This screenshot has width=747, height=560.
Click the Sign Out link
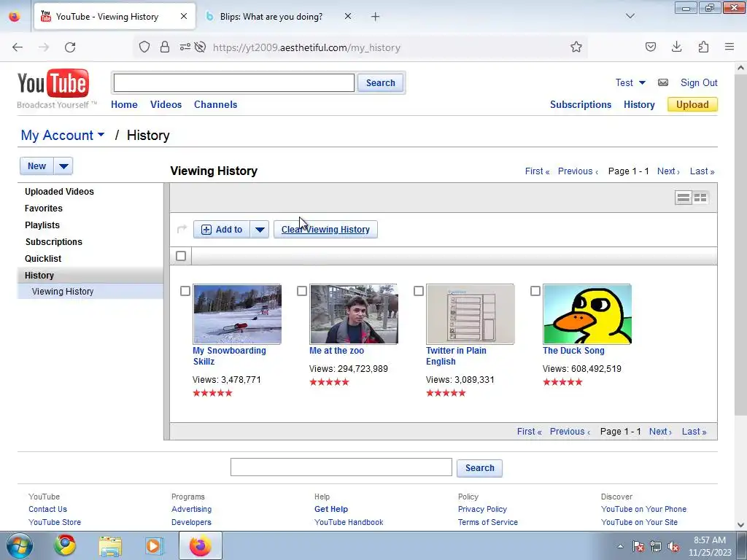[698, 83]
